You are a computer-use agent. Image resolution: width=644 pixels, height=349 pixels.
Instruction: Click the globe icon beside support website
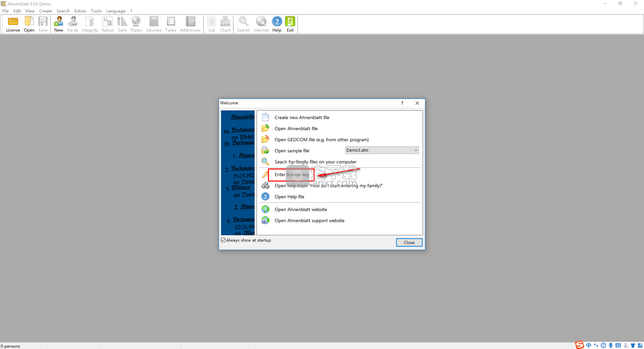265,220
